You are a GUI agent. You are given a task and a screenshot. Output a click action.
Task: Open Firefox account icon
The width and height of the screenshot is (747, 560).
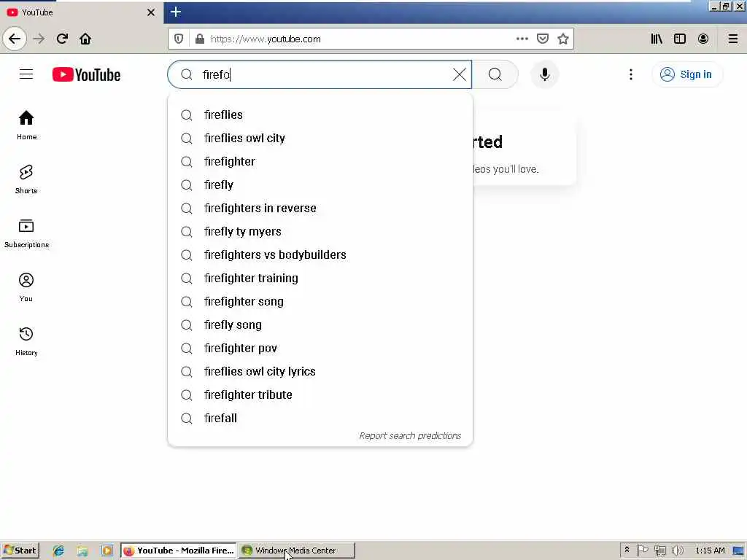(x=703, y=39)
